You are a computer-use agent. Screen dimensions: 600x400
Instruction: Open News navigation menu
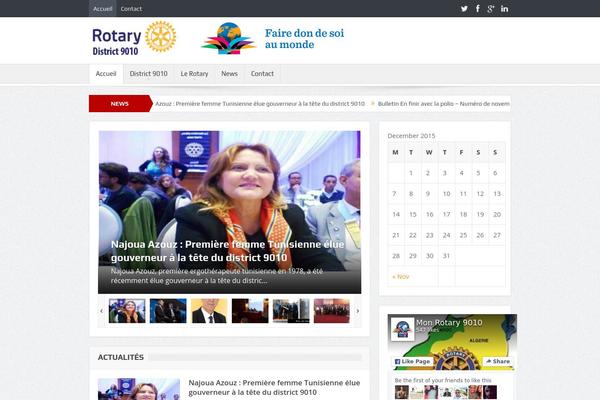click(230, 73)
